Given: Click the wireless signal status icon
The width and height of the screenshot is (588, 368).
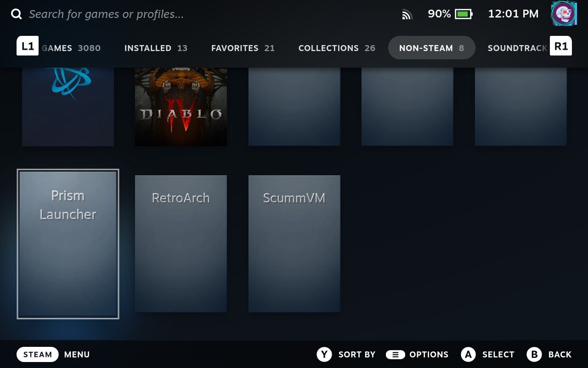Looking at the screenshot, I should pos(407,15).
